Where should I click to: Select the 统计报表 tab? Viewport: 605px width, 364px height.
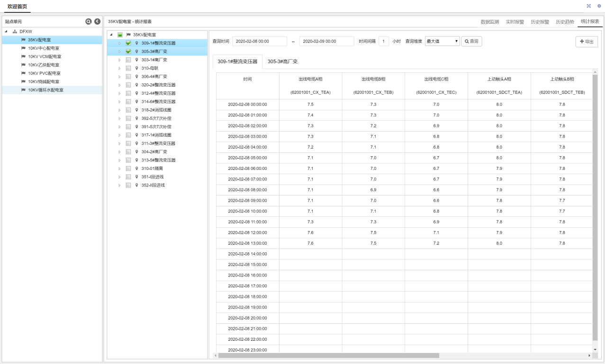(590, 21)
